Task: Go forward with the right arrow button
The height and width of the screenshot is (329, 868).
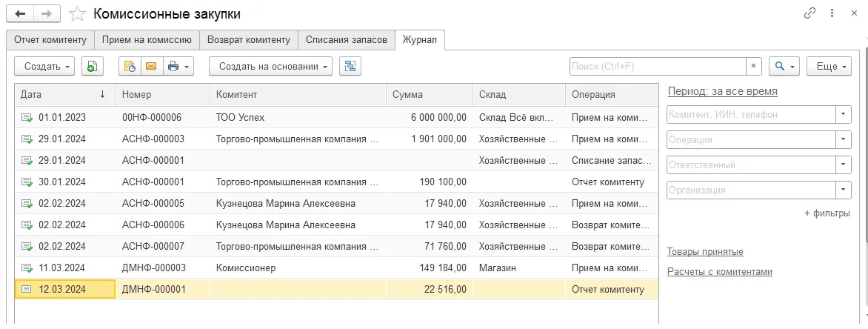Action: (x=47, y=14)
